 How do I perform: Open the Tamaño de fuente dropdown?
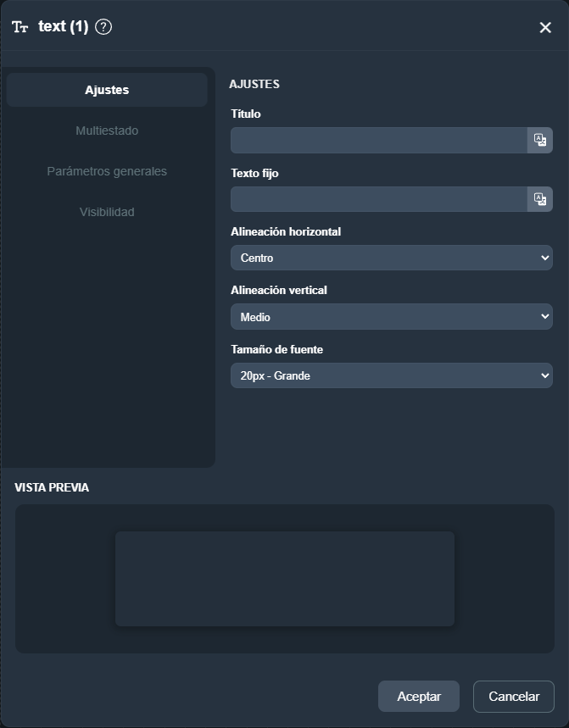(x=391, y=375)
